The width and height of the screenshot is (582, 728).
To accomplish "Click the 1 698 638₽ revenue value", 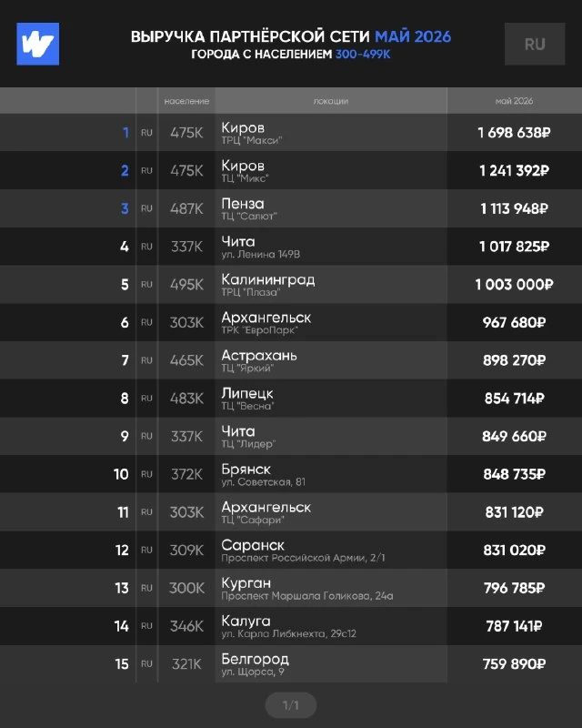I will click(x=514, y=133).
